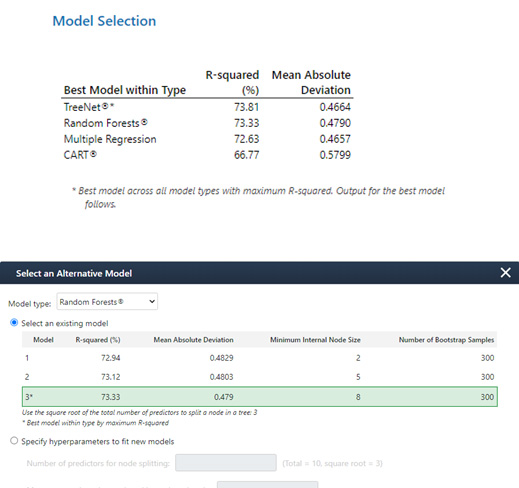Click node size value 5 in row 2
Image resolution: width=519 pixels, height=488 pixels.
358,377
